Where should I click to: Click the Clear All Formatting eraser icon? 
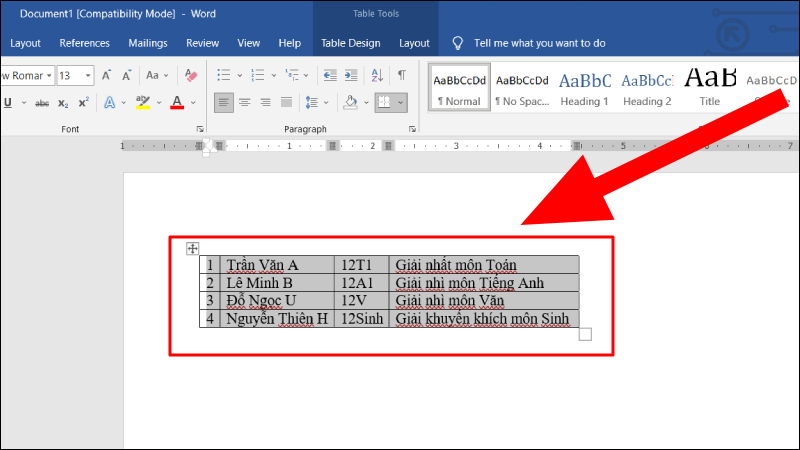coord(192,75)
